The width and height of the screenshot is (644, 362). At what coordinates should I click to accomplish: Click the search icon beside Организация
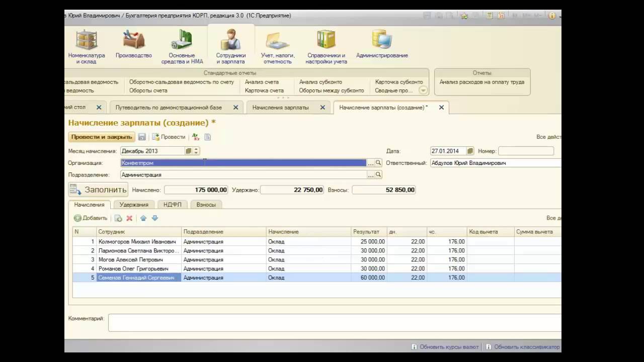click(378, 163)
